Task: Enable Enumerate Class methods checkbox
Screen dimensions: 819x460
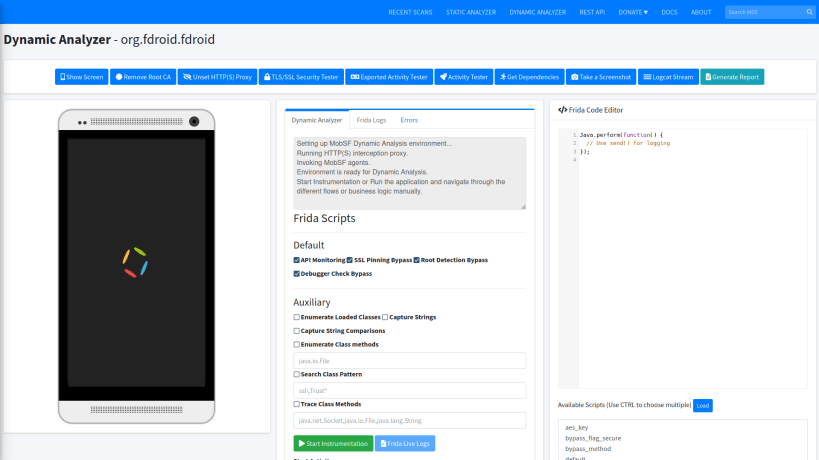Action: [x=297, y=344]
